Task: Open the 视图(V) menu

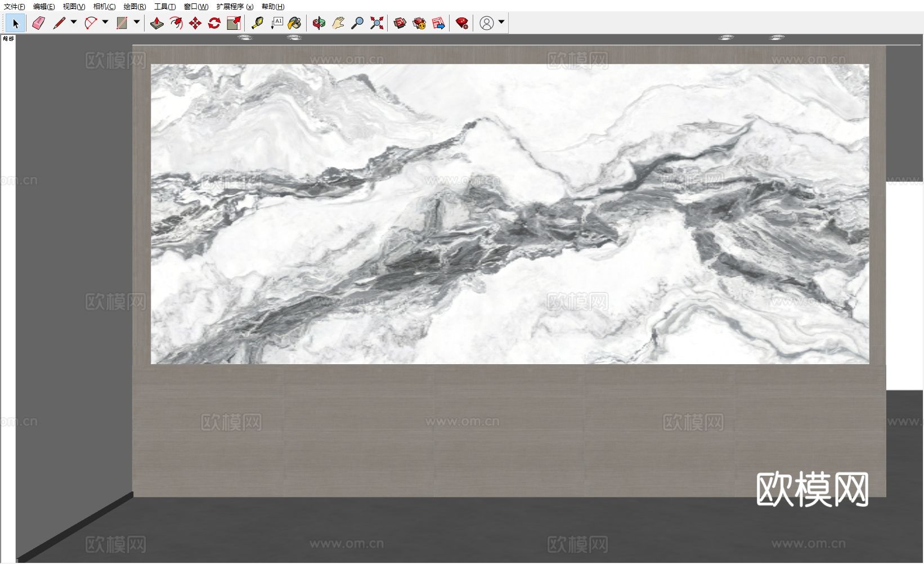Action: pyautogui.click(x=74, y=7)
